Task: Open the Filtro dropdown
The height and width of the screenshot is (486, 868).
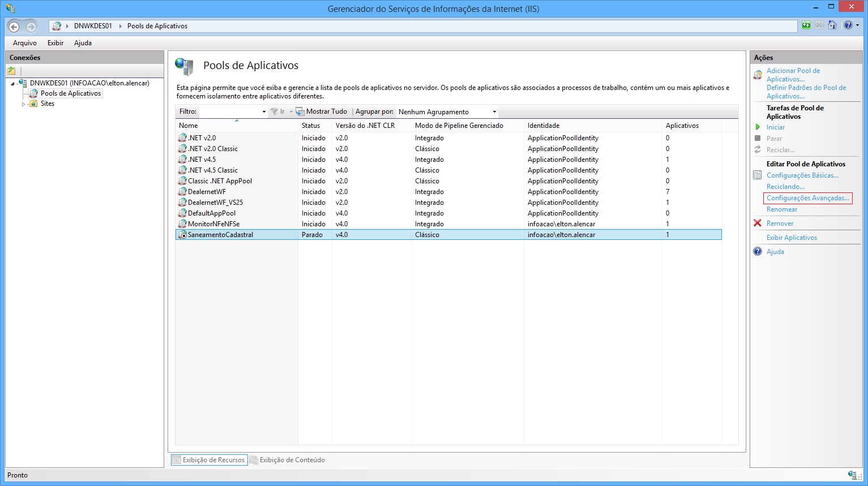Action: (264, 112)
